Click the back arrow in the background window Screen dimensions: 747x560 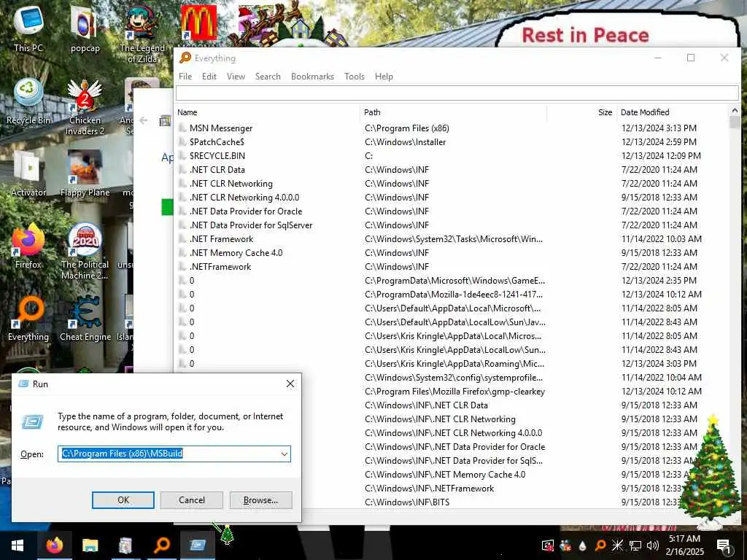(x=144, y=120)
